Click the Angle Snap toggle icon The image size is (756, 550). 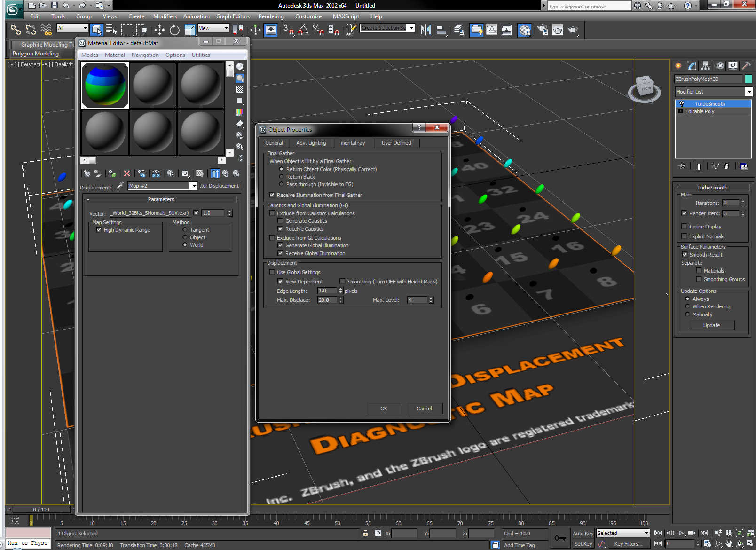tap(303, 30)
